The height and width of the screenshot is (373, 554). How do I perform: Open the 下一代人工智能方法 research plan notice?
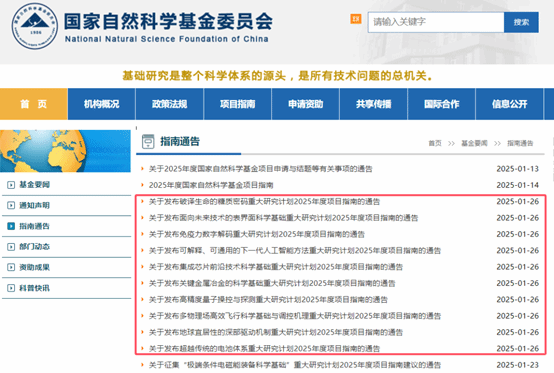pyautogui.click(x=295, y=250)
